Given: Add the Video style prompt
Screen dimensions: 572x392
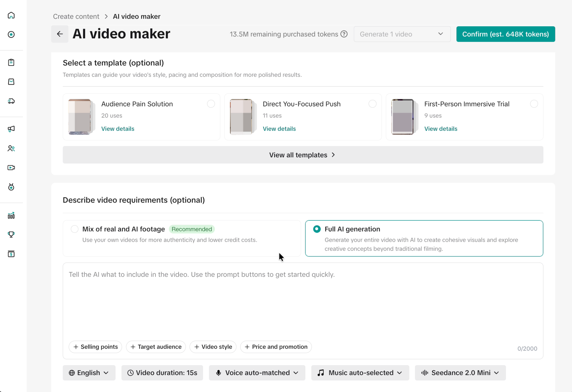Looking at the screenshot, I should 213,347.
